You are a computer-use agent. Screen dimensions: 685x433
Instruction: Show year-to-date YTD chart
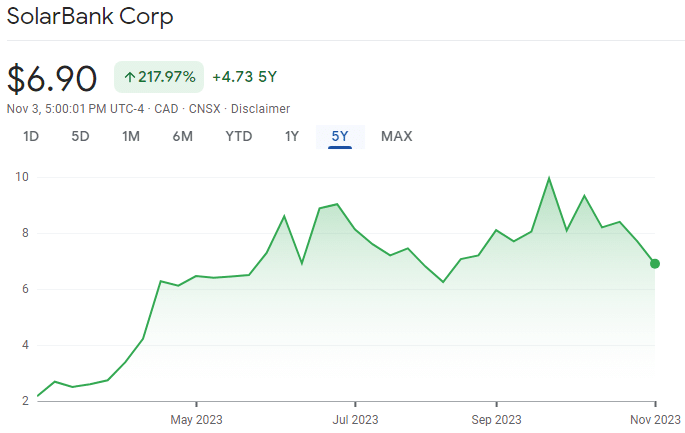239,136
